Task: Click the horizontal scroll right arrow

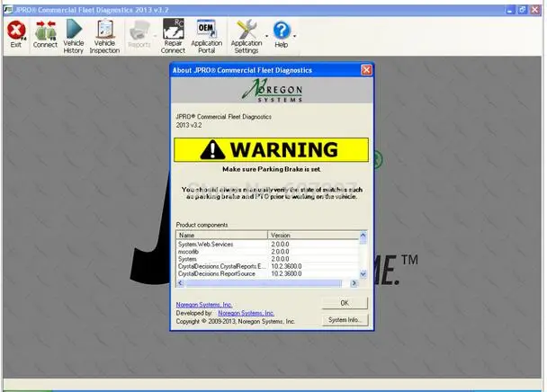Action: pyautogui.click(x=354, y=283)
